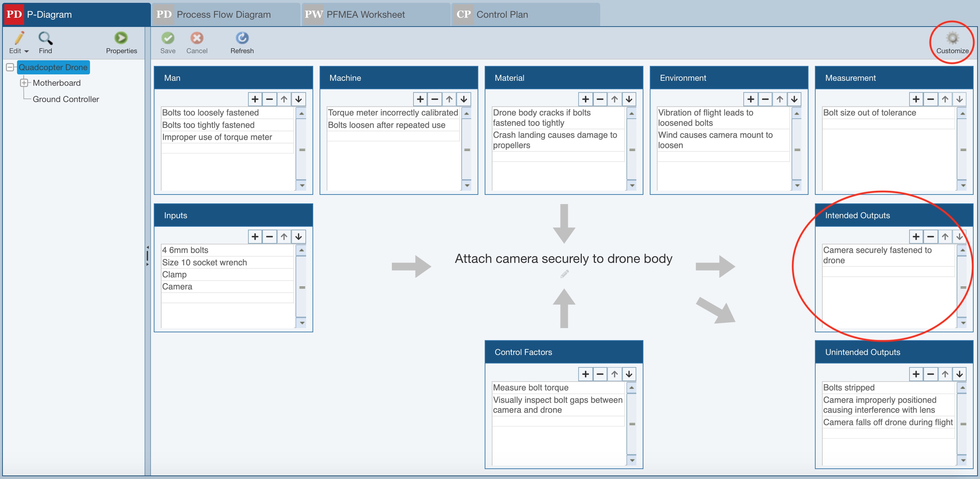This screenshot has height=479, width=980.
Task: Click the Refresh icon in toolbar
Action: click(242, 38)
